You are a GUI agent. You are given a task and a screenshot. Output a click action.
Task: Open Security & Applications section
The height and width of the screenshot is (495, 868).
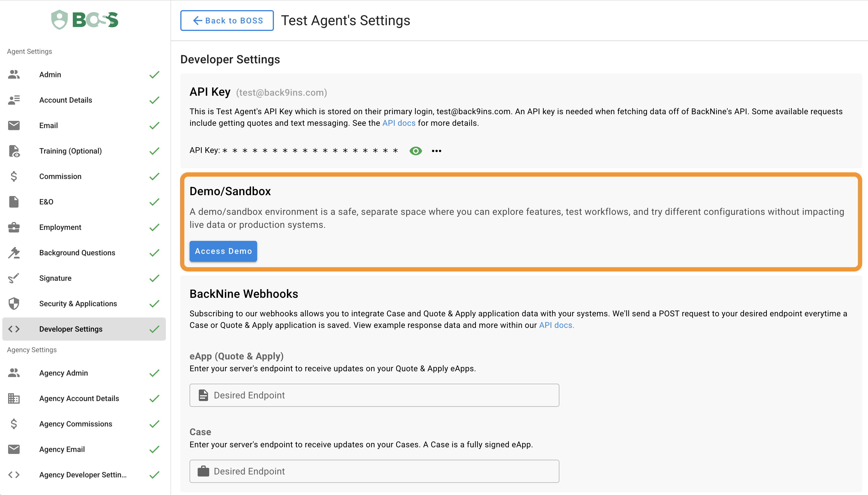[x=84, y=304]
